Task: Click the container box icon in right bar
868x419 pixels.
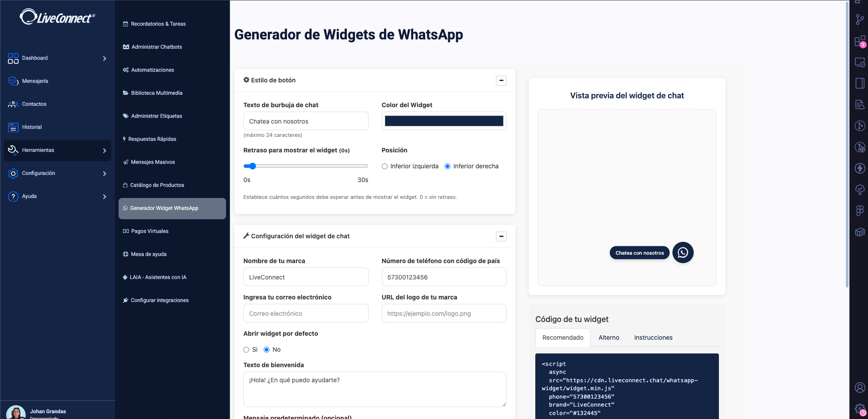Action: pyautogui.click(x=860, y=232)
